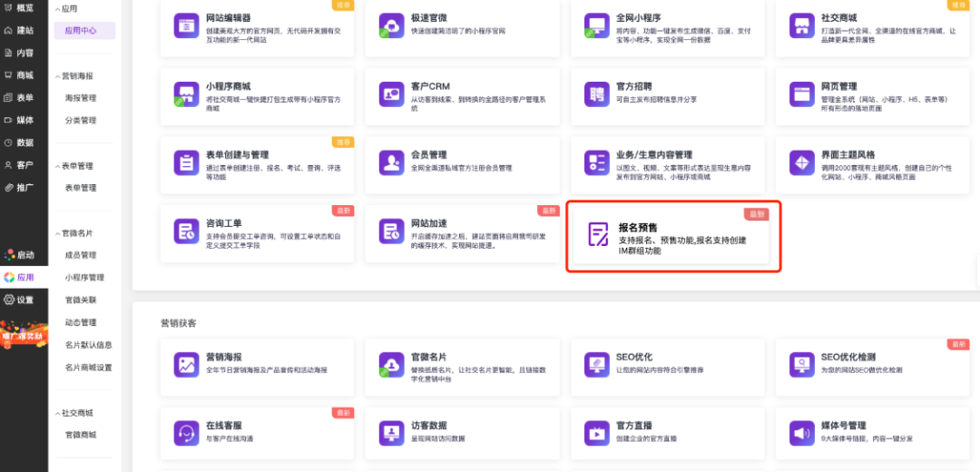The height and width of the screenshot is (472, 980).
Task: Click the 网站加速 icon
Action: 392,231
